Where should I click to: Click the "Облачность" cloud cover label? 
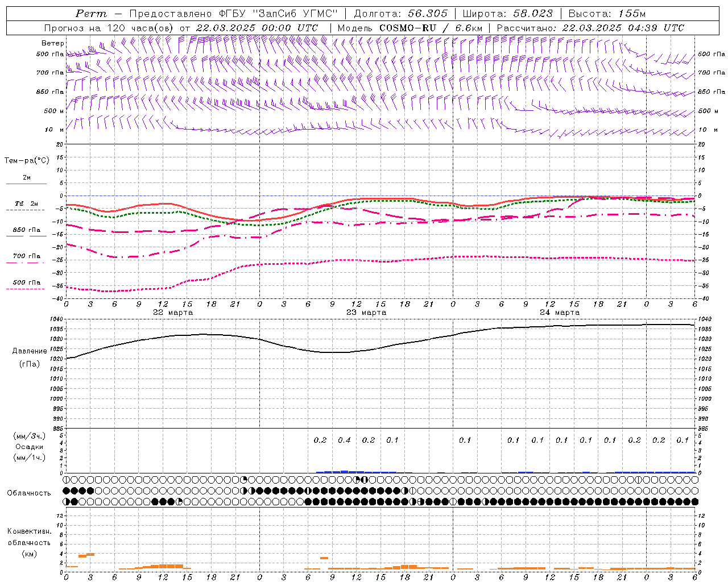[29, 493]
